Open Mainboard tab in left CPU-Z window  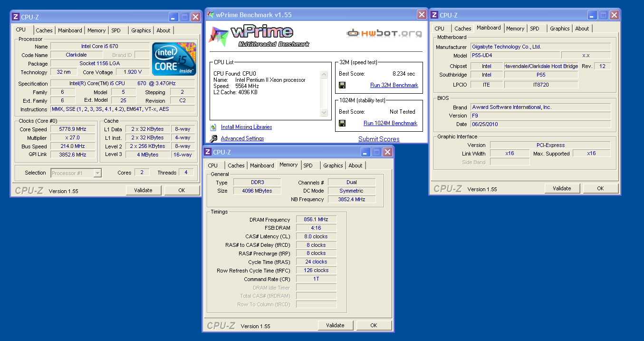[x=70, y=30]
